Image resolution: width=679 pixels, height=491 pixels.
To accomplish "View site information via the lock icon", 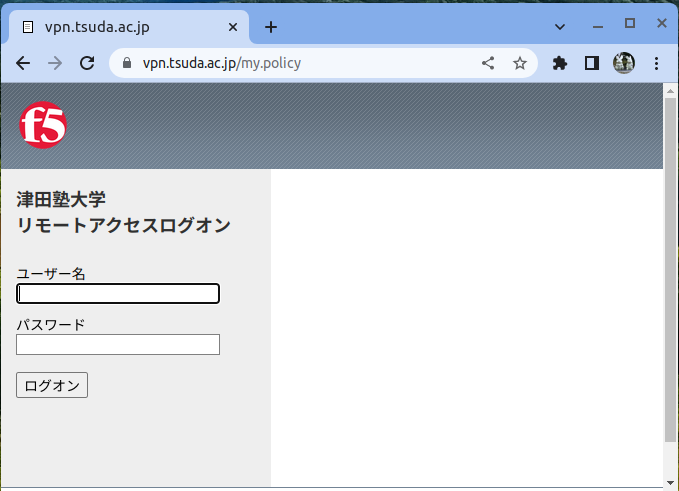I will click(x=126, y=63).
